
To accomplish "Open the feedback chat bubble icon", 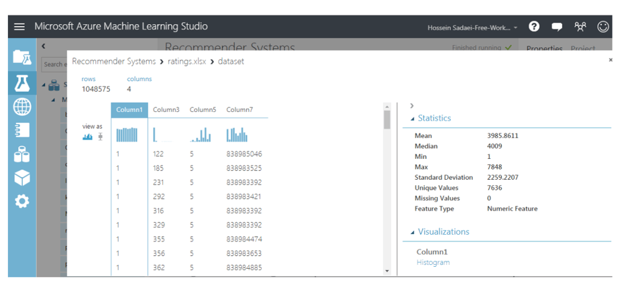I will pyautogui.click(x=557, y=27).
